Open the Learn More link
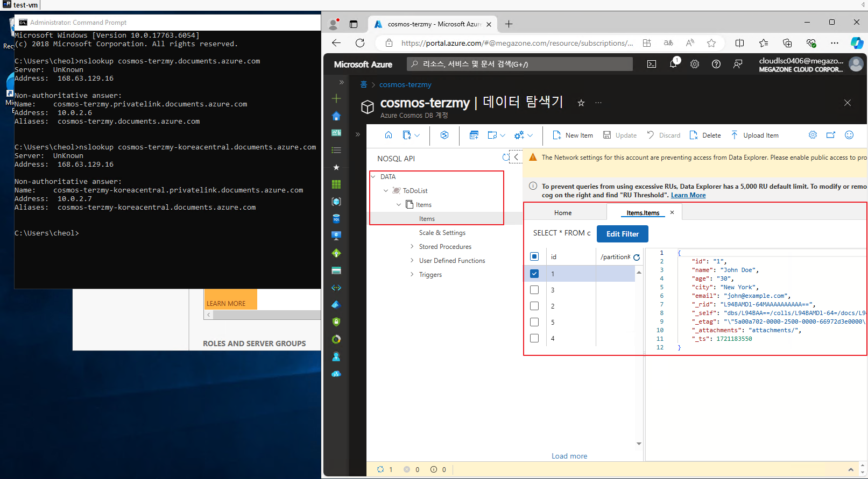 tap(688, 195)
